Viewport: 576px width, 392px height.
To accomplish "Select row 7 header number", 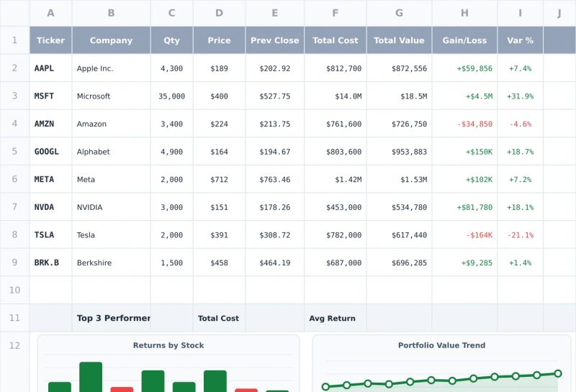I will (x=14, y=206).
